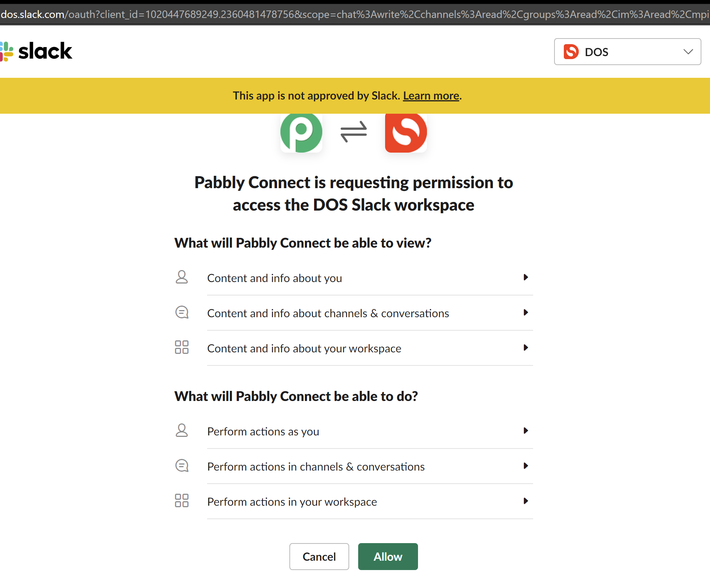Image resolution: width=710 pixels, height=588 pixels.
Task: Click the red DOS workspace icon
Action: pyautogui.click(x=406, y=132)
